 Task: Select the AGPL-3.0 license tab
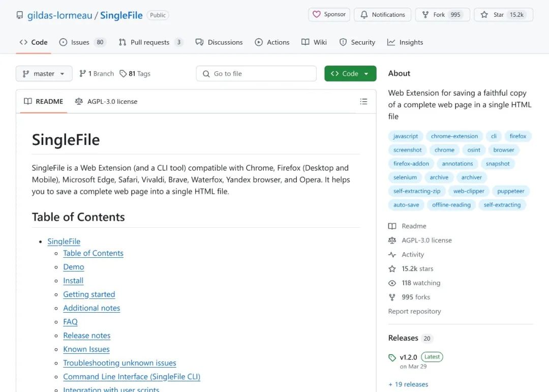pos(106,102)
